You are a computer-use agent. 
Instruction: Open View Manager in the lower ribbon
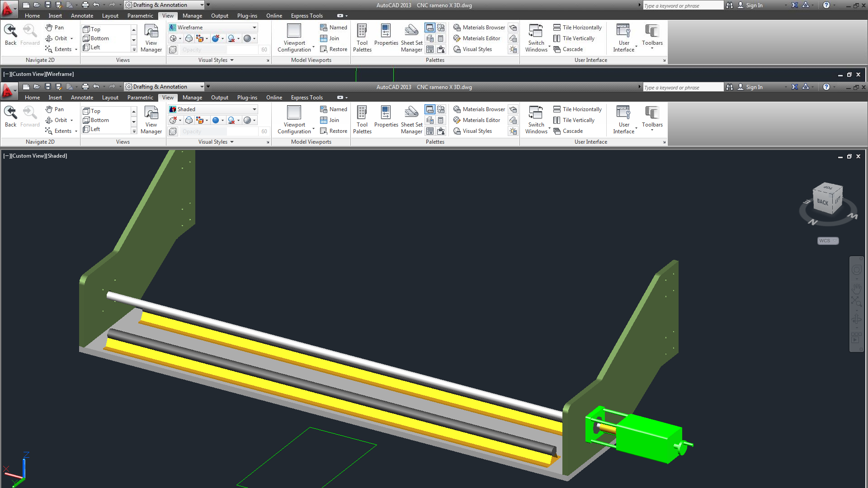click(x=151, y=120)
